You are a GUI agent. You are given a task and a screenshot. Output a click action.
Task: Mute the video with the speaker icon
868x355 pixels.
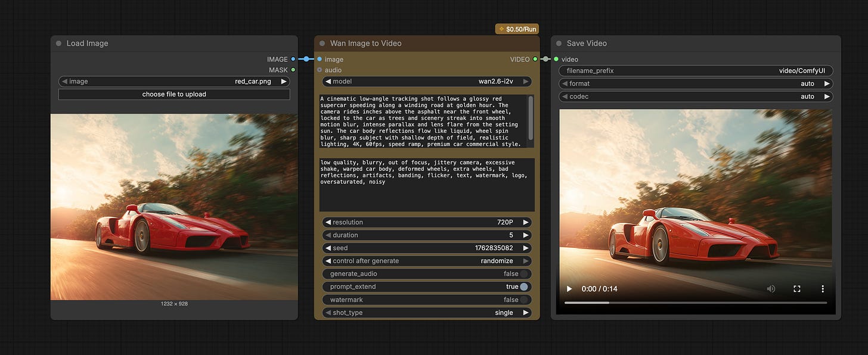tap(771, 289)
